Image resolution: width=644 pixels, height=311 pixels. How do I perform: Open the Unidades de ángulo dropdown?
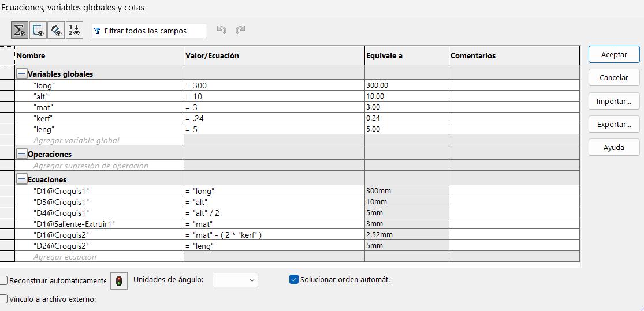click(x=235, y=280)
